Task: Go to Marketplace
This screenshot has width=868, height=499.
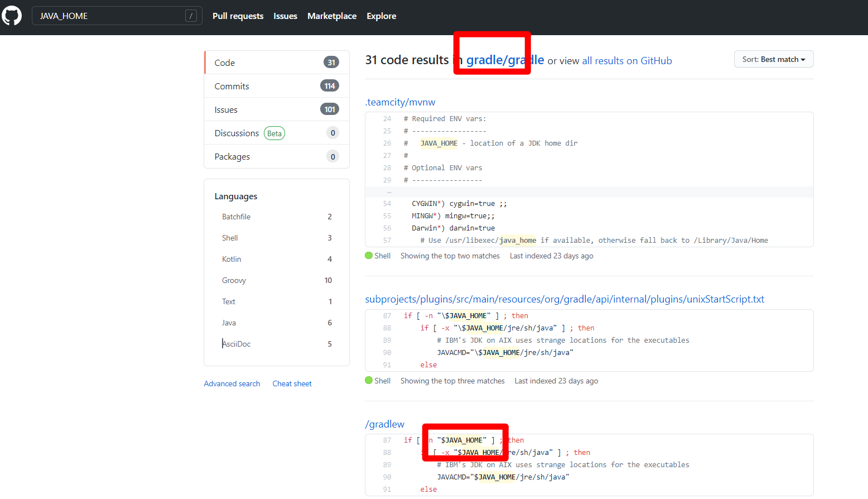Action: tap(332, 16)
